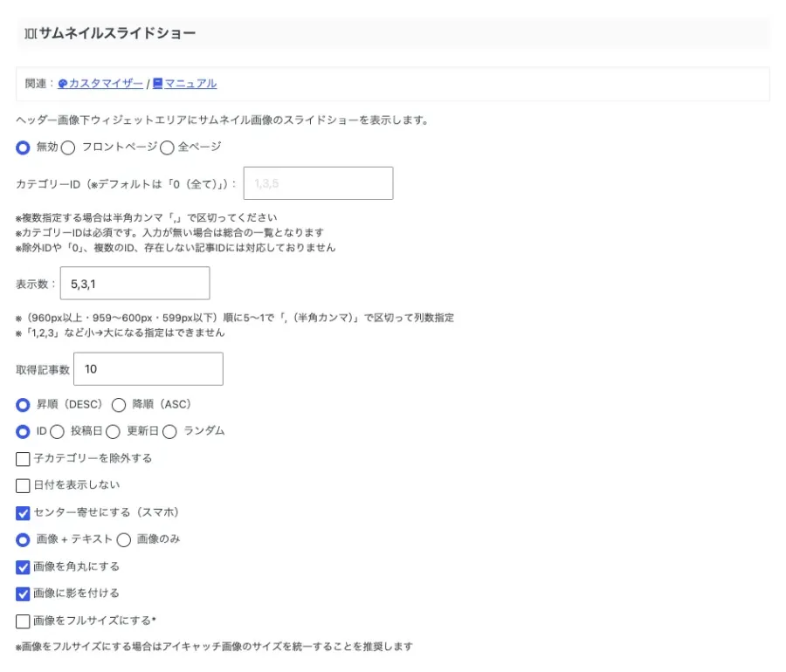Click the note ※カテゴリーIDは必須です

tap(170, 232)
